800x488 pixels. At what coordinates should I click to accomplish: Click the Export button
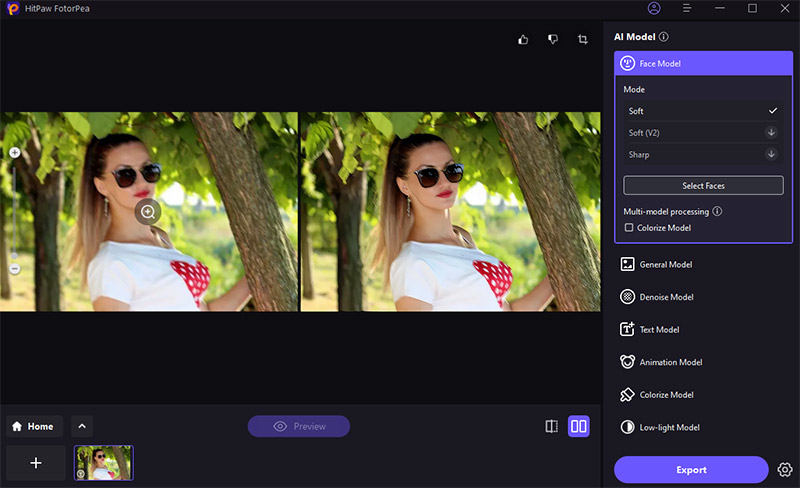[690, 470]
